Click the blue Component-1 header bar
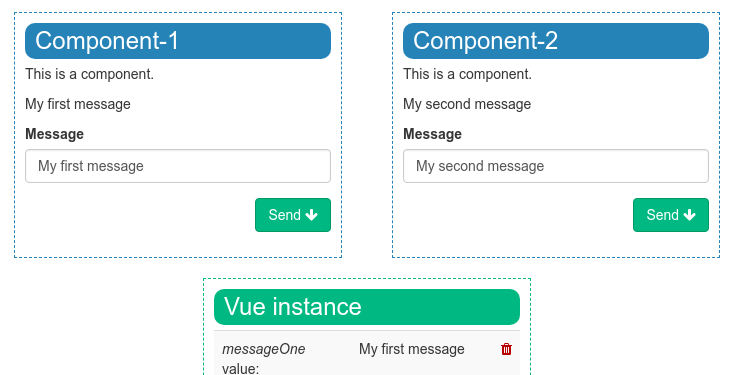737x375 pixels. point(178,41)
